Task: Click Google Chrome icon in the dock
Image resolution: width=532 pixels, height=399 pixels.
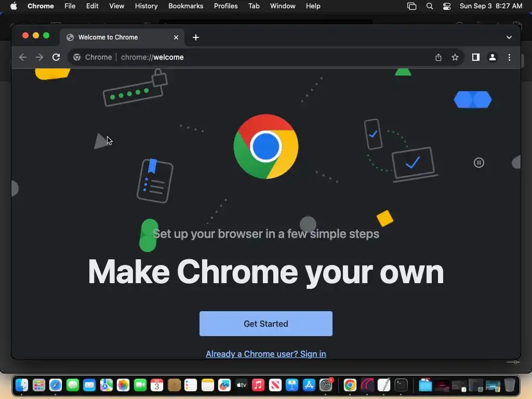Action: coord(350,385)
